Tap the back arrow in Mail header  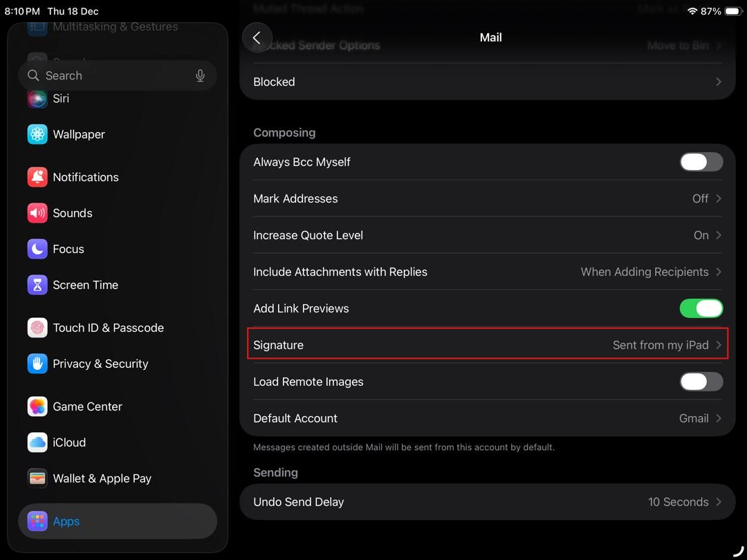pos(257,38)
